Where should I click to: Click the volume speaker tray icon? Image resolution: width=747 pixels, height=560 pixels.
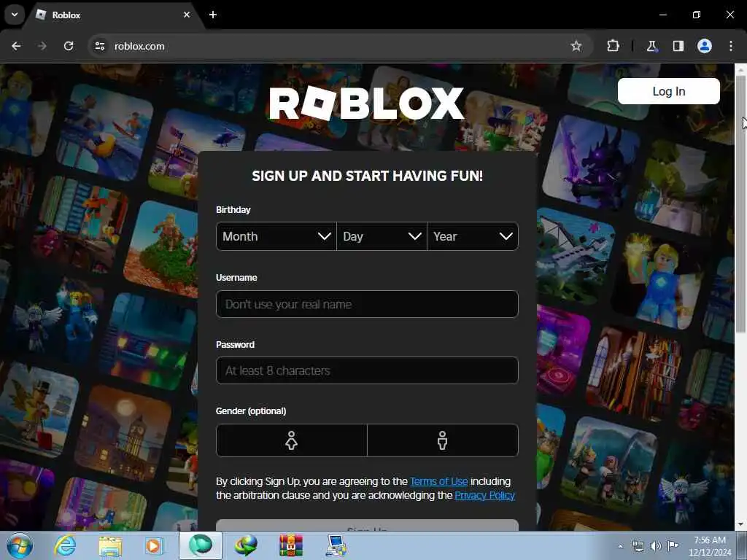tap(656, 546)
